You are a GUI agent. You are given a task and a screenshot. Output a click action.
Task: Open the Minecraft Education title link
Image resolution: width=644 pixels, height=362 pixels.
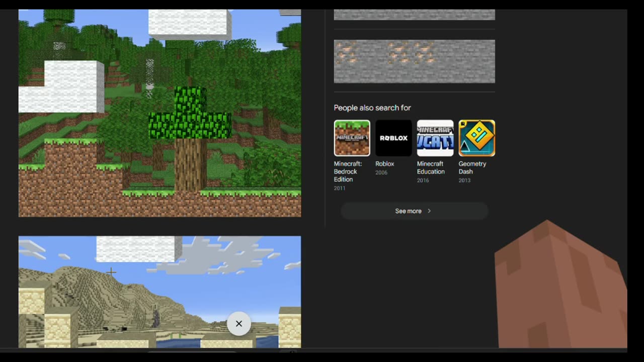[431, 167]
